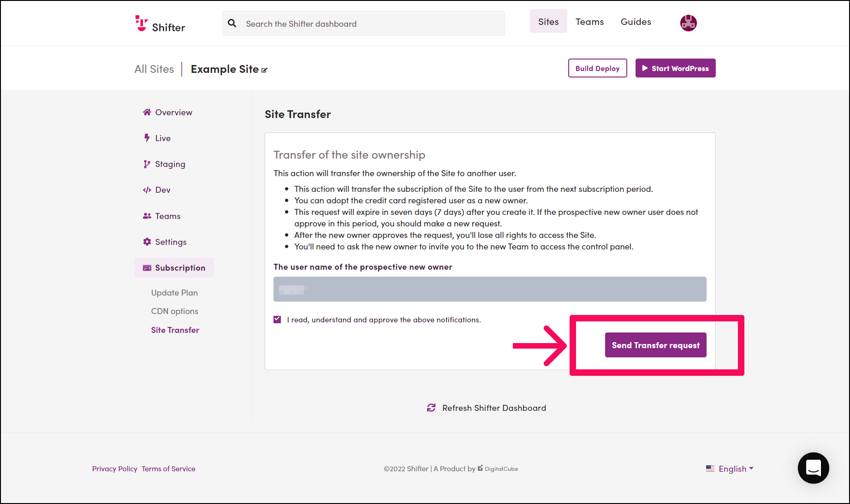The width and height of the screenshot is (850, 504).
Task: Open the Privacy Policy link
Action: pyautogui.click(x=114, y=468)
